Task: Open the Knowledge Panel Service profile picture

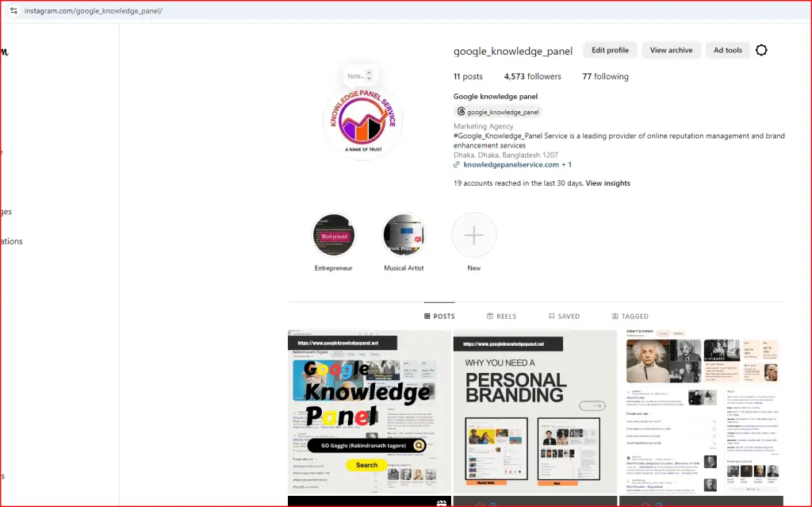Action: coord(362,121)
